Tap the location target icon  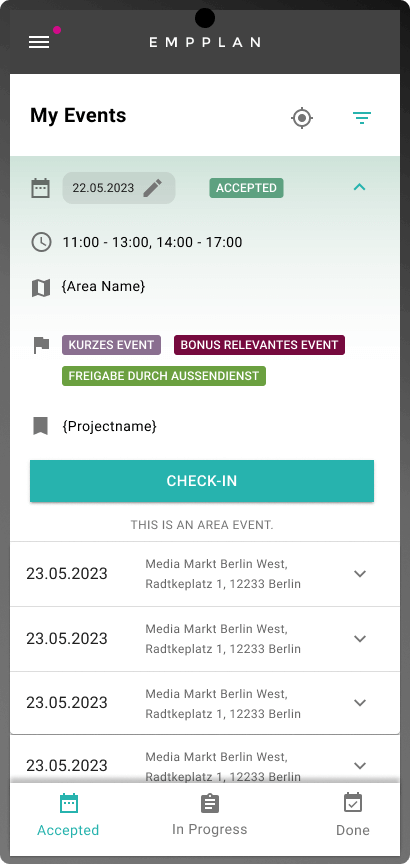pyautogui.click(x=302, y=118)
